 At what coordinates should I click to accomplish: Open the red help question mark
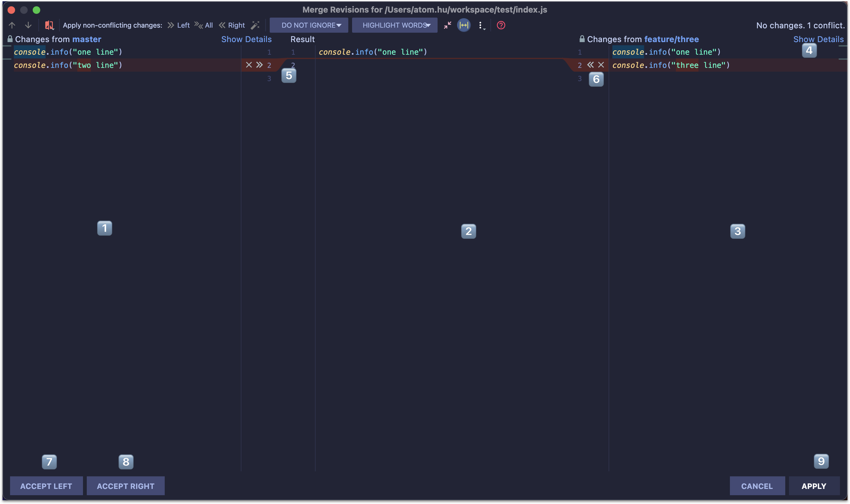pos(501,25)
